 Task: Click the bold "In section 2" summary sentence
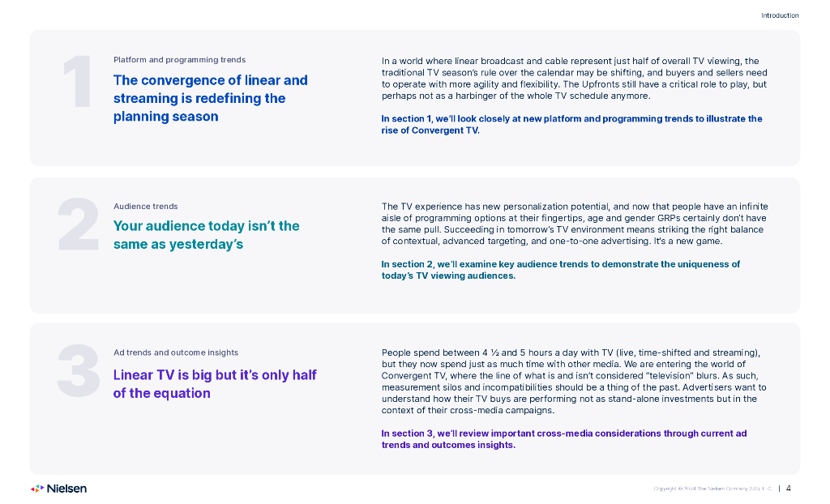560,270
